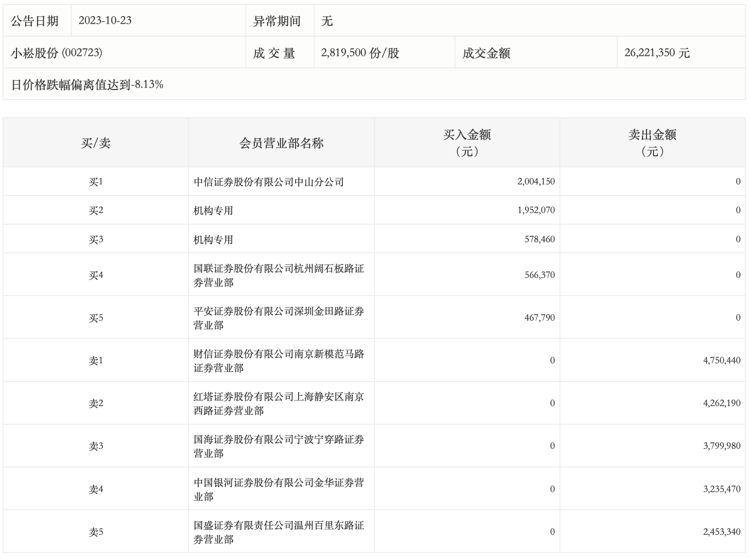Click the 会员营业部名称 column header
Screen dimensions: 750x560
point(281,143)
